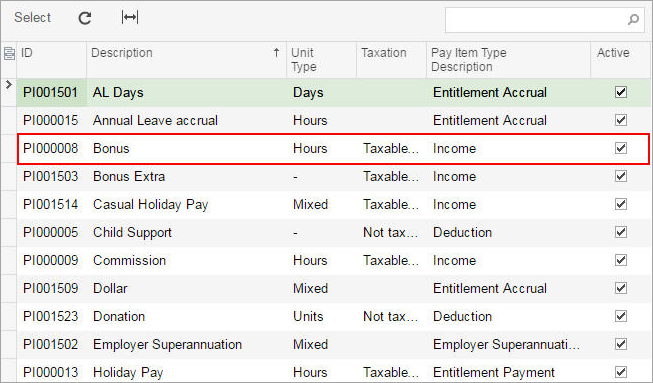
Task: Sort by the Description column header
Action: click(x=187, y=60)
